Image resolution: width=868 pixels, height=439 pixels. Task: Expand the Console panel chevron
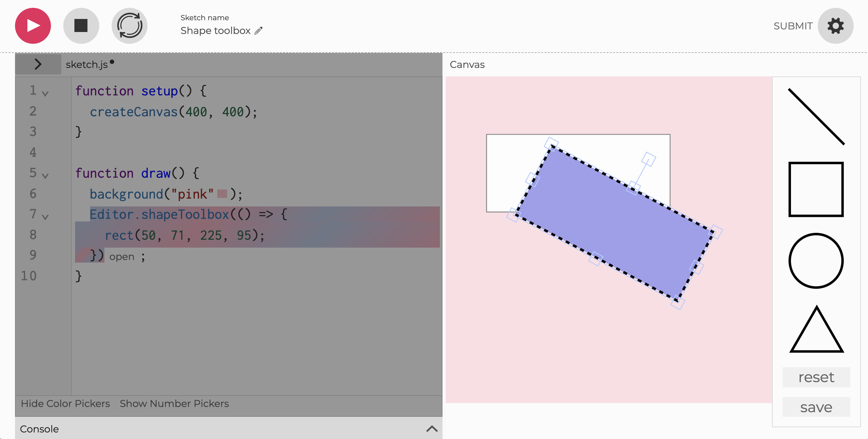pyautogui.click(x=432, y=429)
